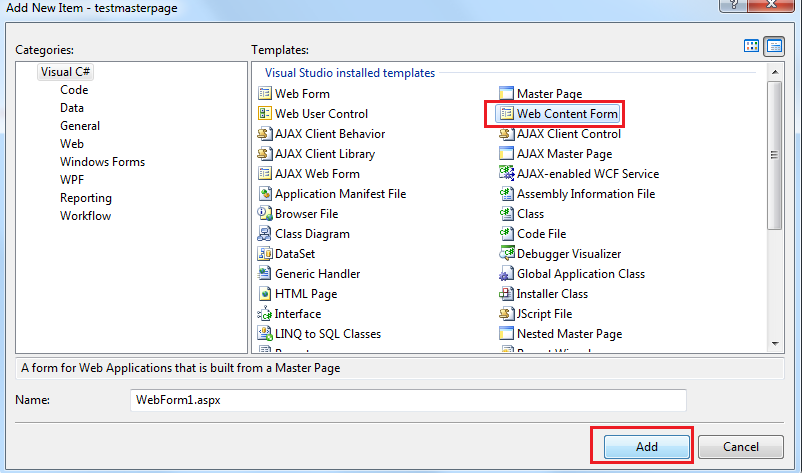Select the Assembly Information File icon
This screenshot has width=805, height=473.
point(506,194)
